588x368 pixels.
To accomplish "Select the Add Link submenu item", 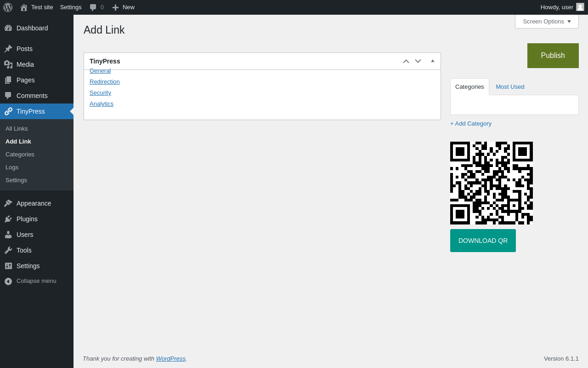I will pyautogui.click(x=18, y=141).
